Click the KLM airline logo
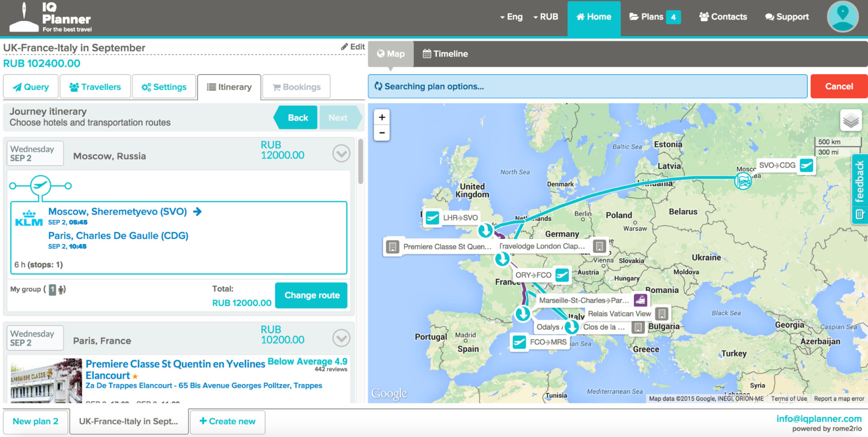This screenshot has width=868, height=437. (29, 218)
